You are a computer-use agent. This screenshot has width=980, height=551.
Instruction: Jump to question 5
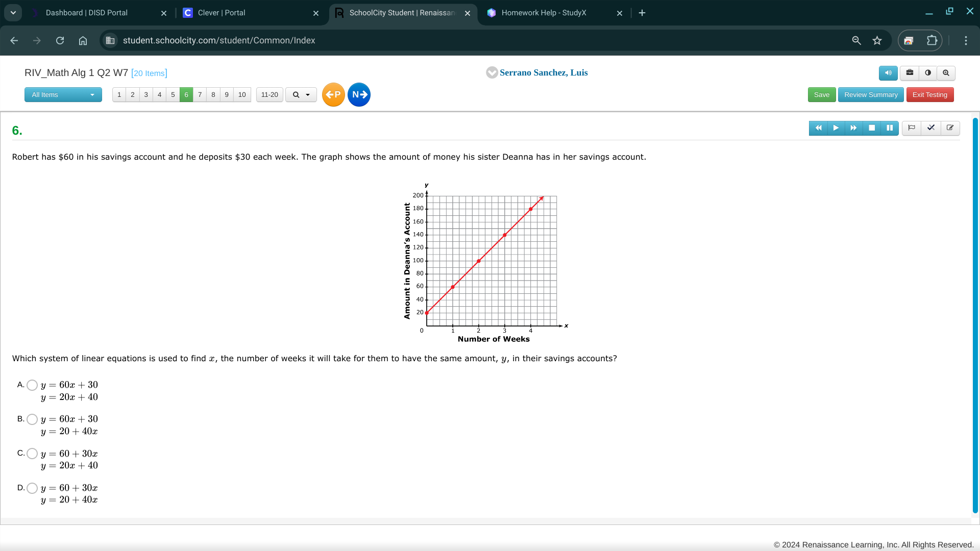coord(173,95)
